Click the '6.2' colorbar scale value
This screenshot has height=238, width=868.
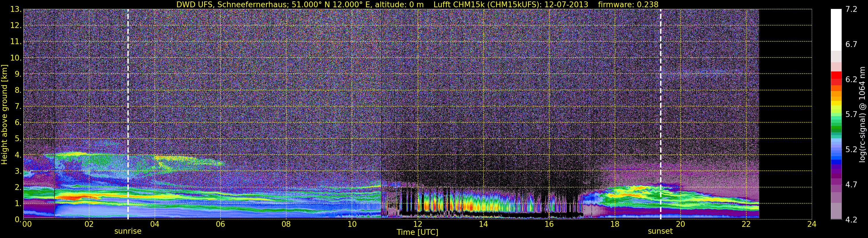[x=852, y=80]
